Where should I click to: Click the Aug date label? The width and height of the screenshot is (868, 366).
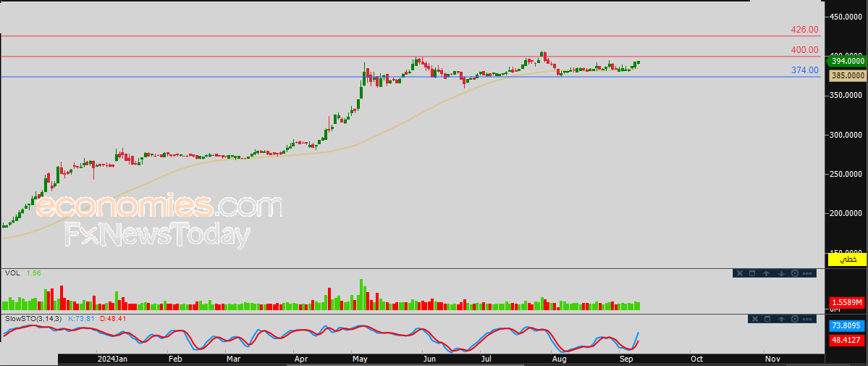pos(560,359)
